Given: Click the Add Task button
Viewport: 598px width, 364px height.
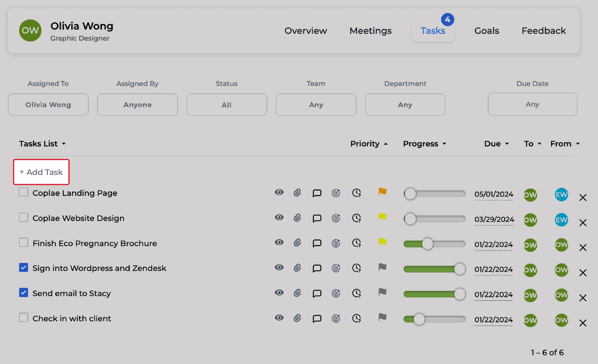Looking at the screenshot, I should (41, 172).
